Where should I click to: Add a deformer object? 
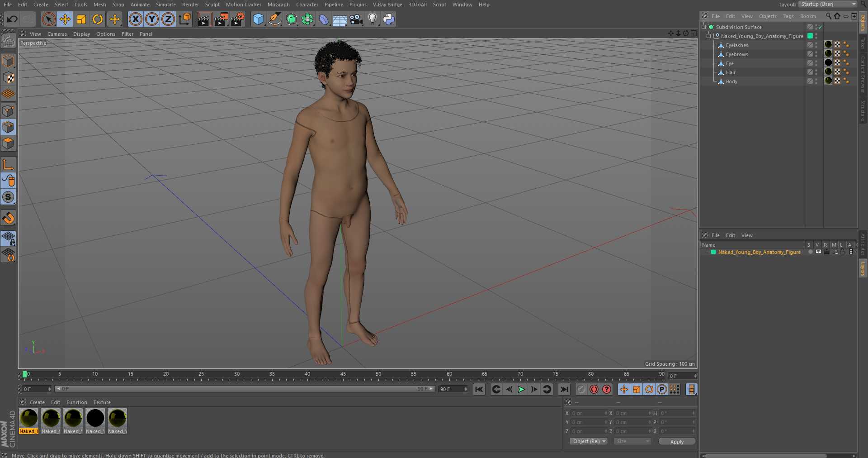coord(323,19)
